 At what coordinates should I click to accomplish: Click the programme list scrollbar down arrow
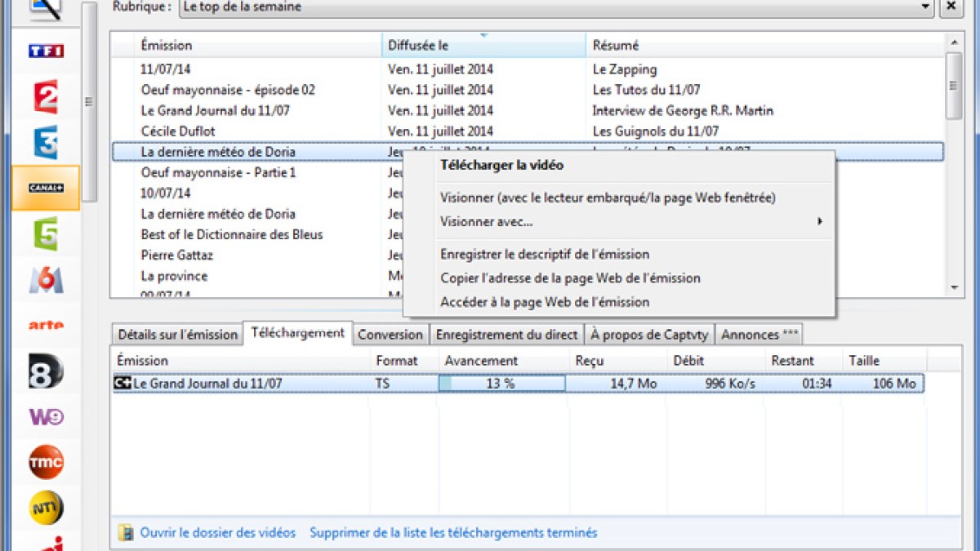tap(953, 288)
